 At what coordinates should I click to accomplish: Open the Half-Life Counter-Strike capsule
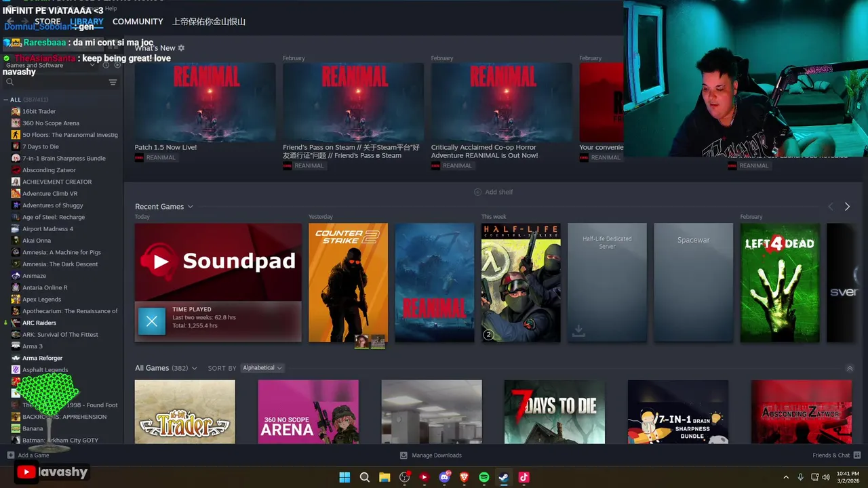[521, 283]
